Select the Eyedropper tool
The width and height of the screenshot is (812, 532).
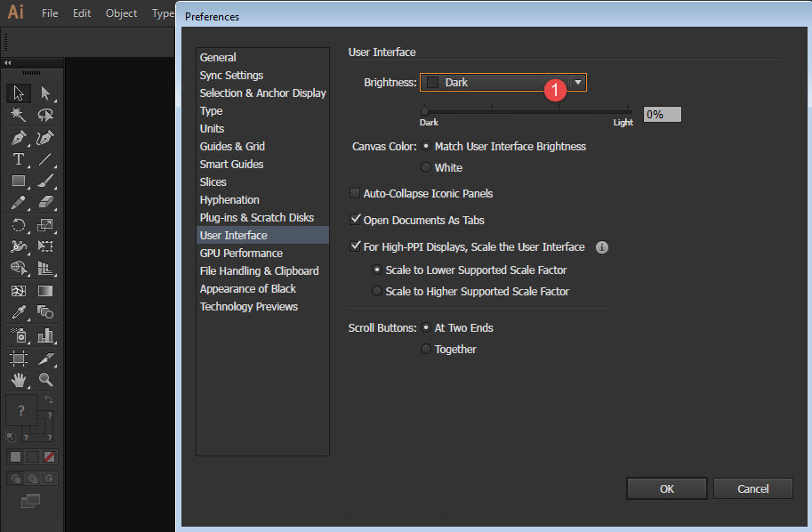pyautogui.click(x=19, y=312)
